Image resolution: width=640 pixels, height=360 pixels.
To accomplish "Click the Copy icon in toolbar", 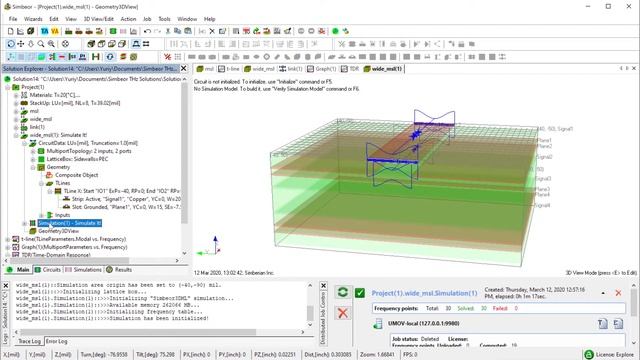I will [x=178, y=31].
